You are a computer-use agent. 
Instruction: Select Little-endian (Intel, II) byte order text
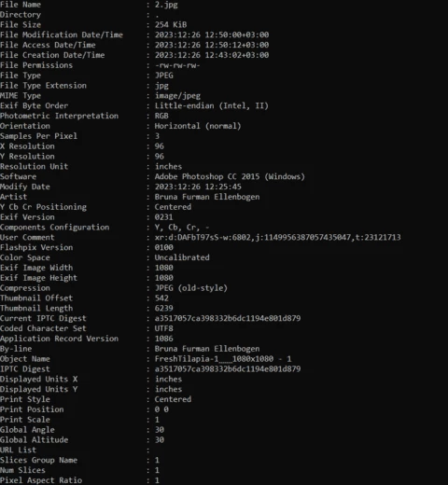tap(212, 105)
